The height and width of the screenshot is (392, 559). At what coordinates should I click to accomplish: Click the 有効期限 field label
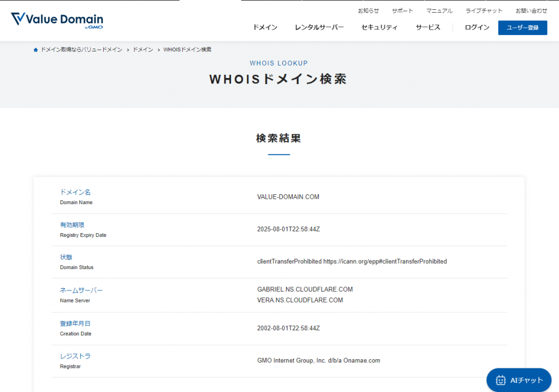pyautogui.click(x=72, y=225)
